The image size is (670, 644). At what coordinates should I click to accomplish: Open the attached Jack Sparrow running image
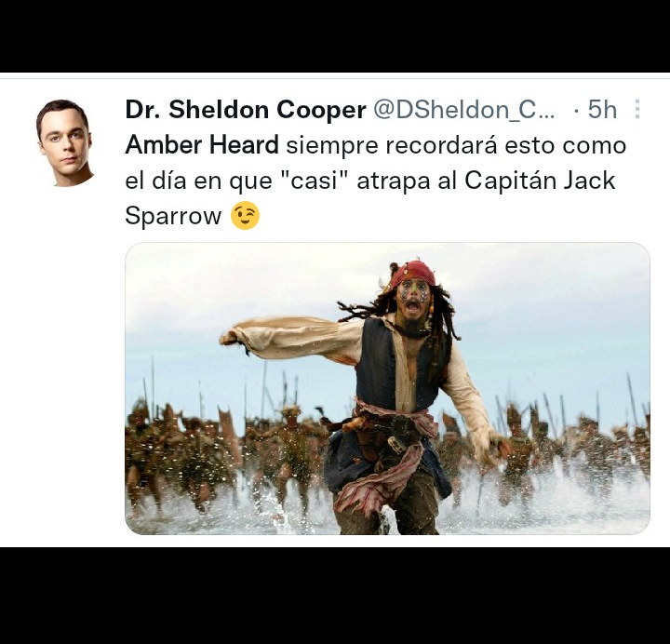pos(387,388)
